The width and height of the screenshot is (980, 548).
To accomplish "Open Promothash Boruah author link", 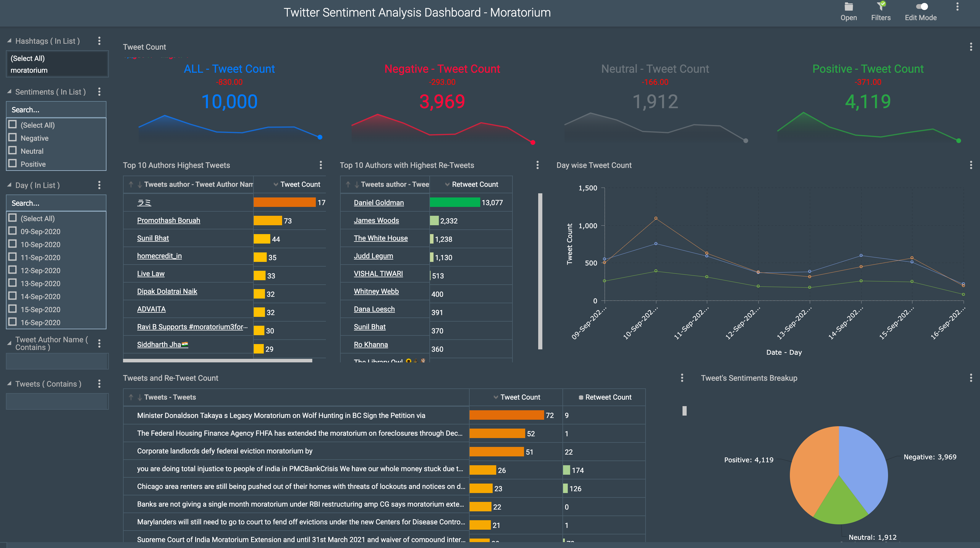I will point(169,221).
